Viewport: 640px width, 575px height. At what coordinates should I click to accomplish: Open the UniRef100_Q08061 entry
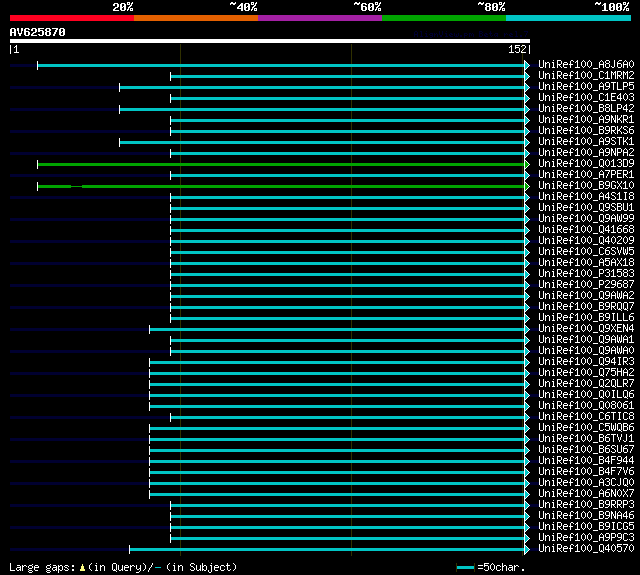(x=586, y=406)
